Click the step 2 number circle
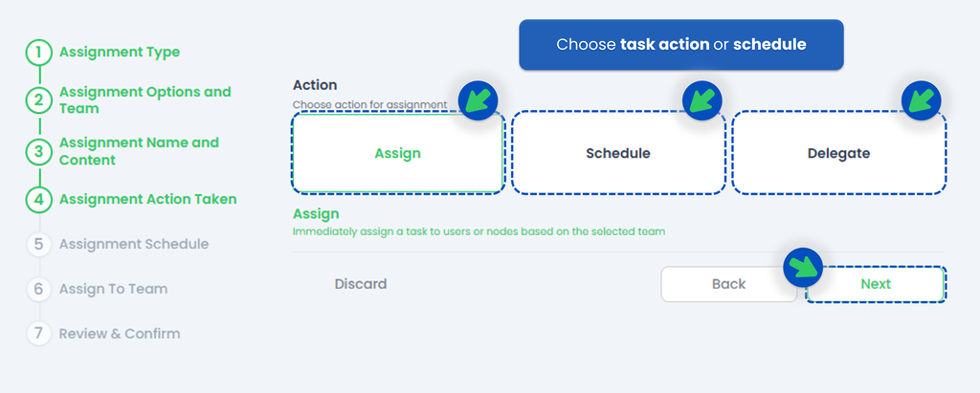This screenshot has width=980, height=393. 38,100
